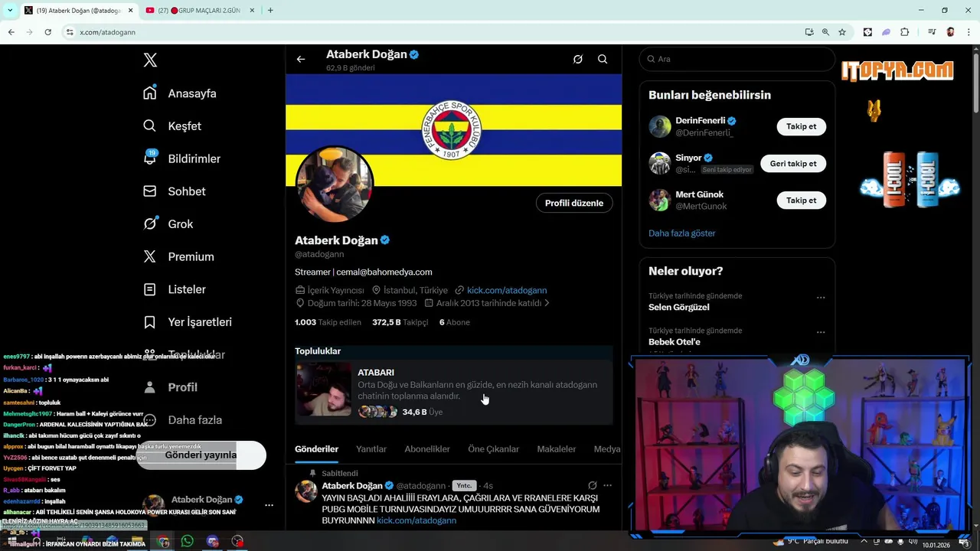Select Öne Çıkanlar tab
Viewport: 980px width, 551px height.
tap(493, 449)
